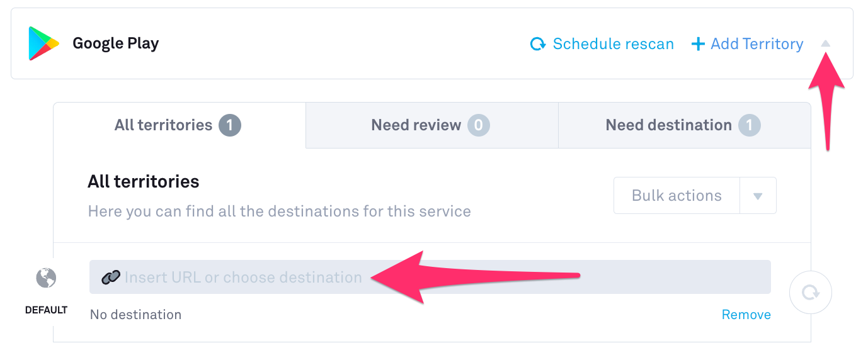Open the Need review tab

tap(416, 125)
